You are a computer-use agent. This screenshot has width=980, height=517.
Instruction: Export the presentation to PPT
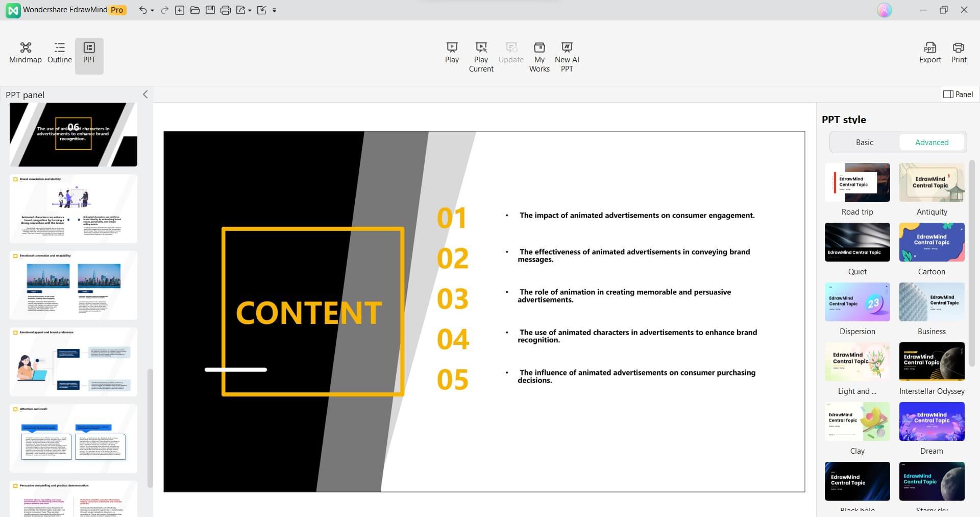coord(930,54)
